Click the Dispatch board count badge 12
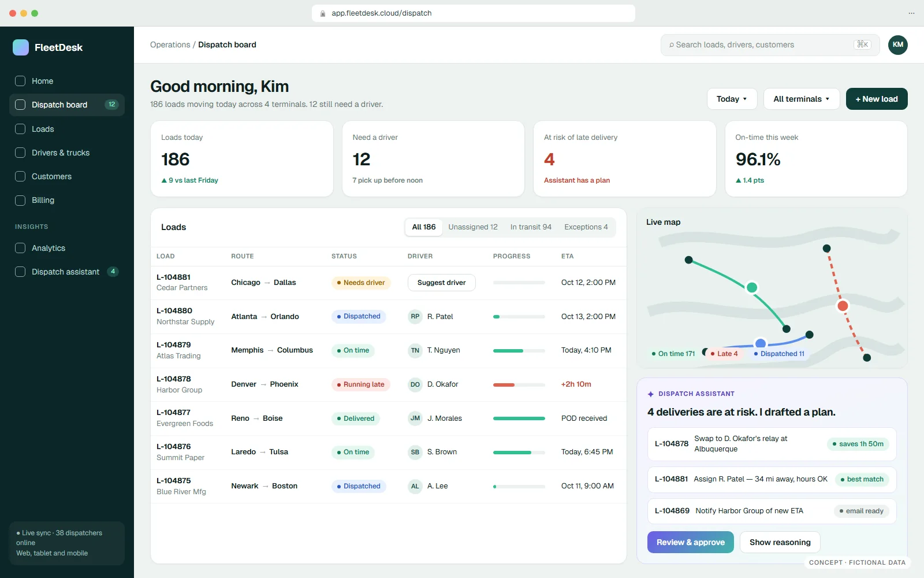 pyautogui.click(x=111, y=105)
